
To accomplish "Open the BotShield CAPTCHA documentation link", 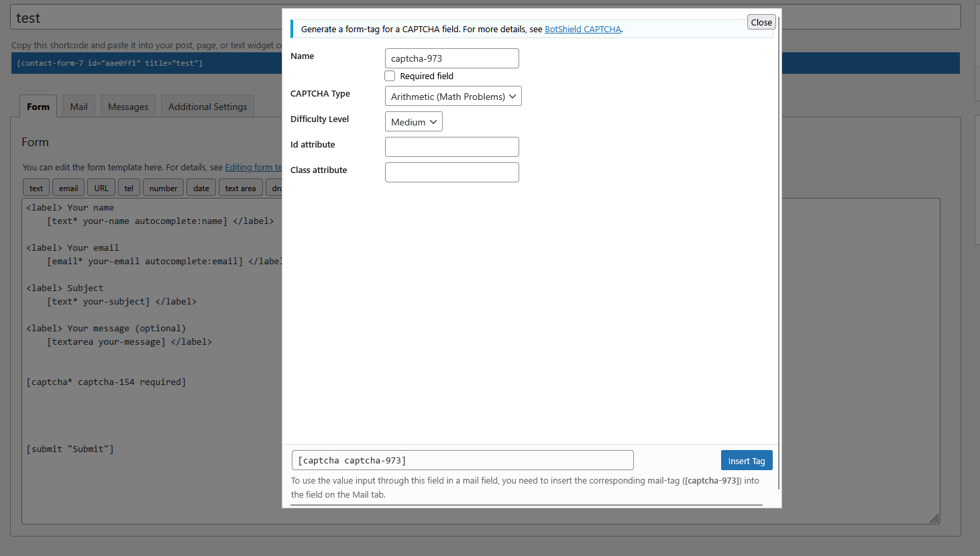I will [x=582, y=29].
